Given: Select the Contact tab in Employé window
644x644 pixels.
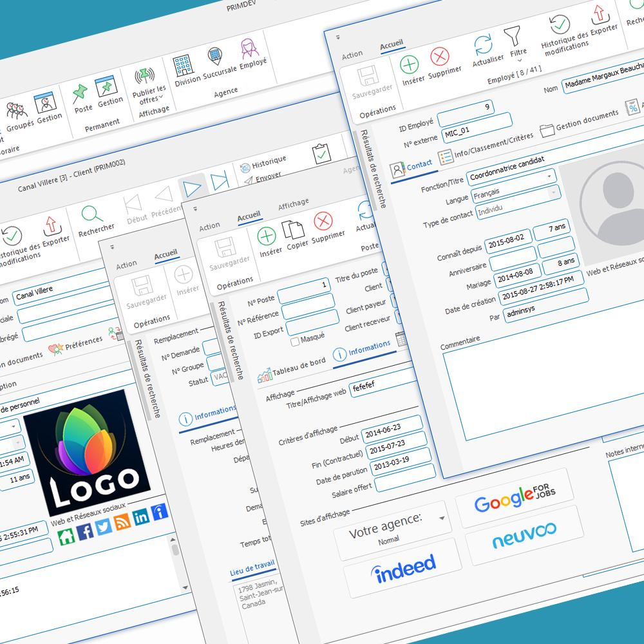Looking at the screenshot, I should coord(412,167).
